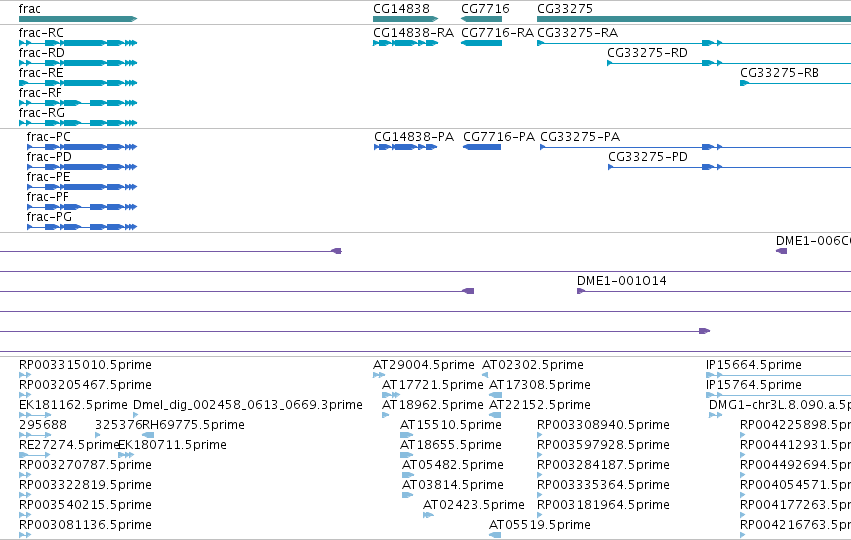851x540 pixels.
Task: Select the frac gene bar
Action: point(78,19)
